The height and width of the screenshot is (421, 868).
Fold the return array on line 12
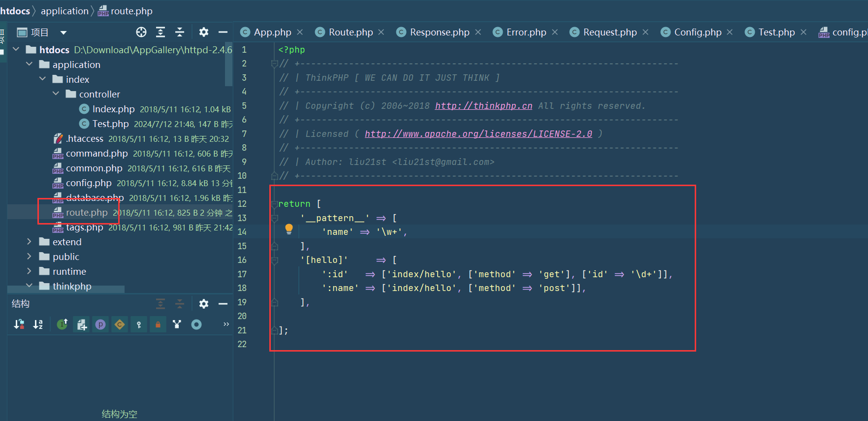[275, 204]
